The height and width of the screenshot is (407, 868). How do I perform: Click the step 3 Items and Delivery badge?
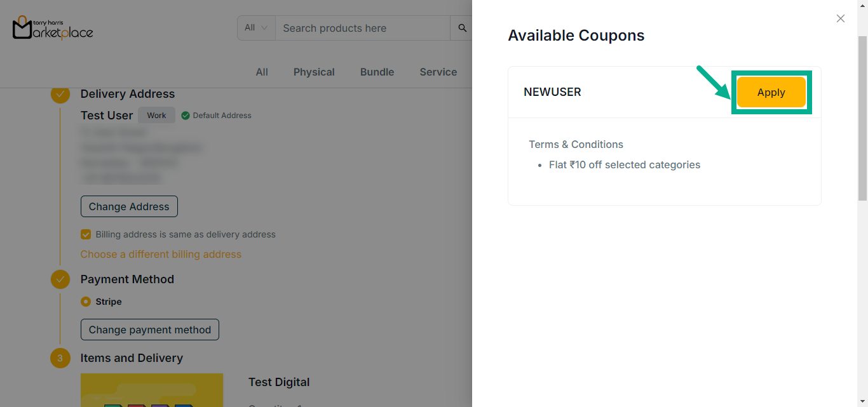[60, 358]
